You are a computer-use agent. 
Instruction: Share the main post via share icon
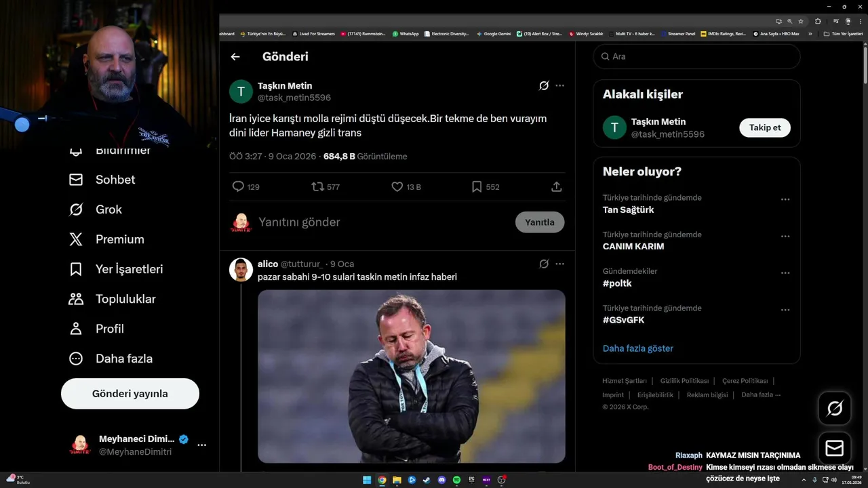[556, 186]
